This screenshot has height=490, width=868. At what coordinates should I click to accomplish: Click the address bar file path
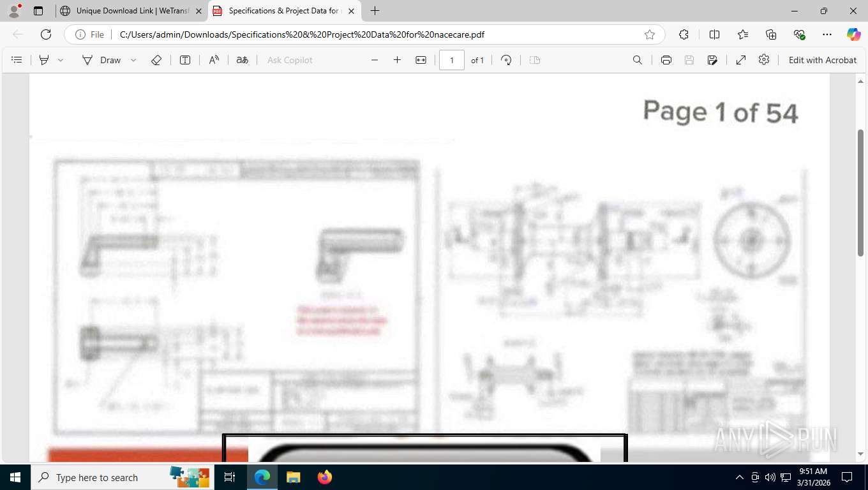click(x=302, y=34)
